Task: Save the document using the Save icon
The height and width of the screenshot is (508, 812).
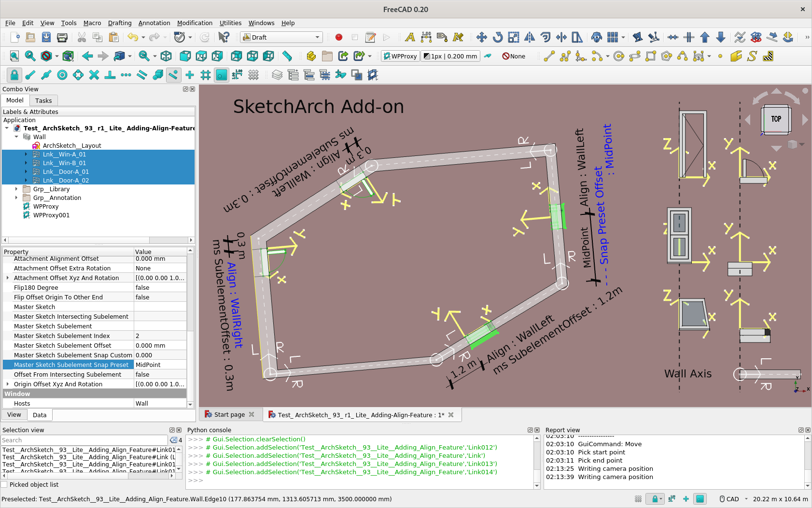Action: tap(46, 37)
